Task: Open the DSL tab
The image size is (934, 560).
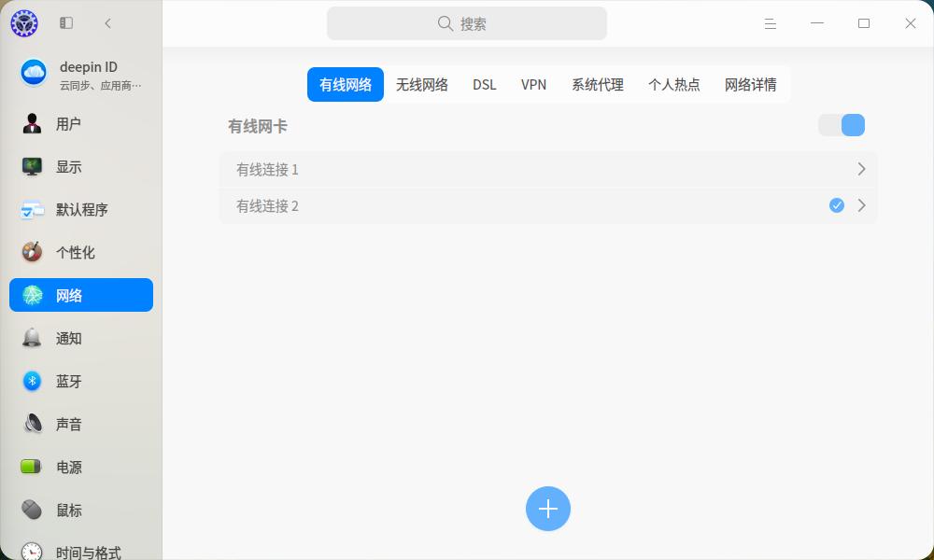Action: 484,85
